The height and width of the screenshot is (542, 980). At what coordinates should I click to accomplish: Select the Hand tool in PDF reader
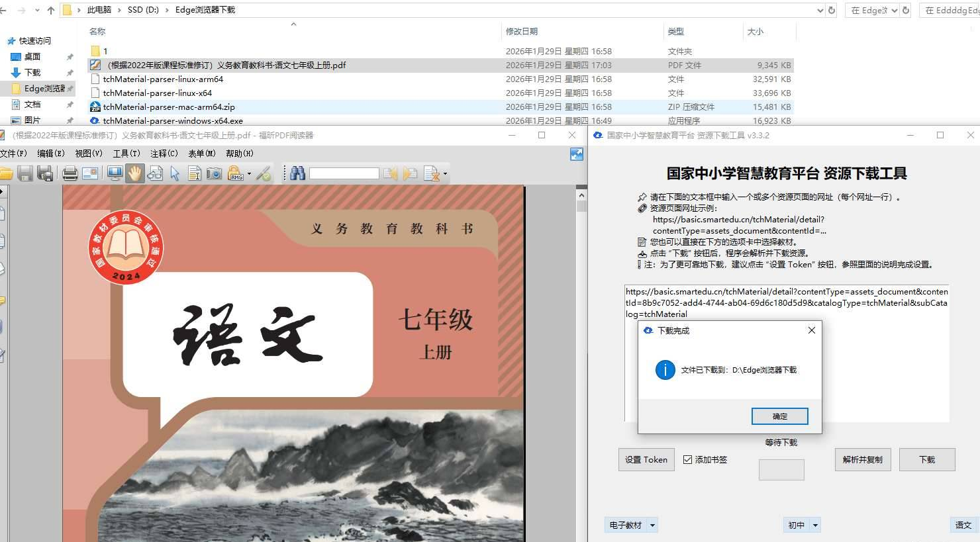[x=135, y=173]
